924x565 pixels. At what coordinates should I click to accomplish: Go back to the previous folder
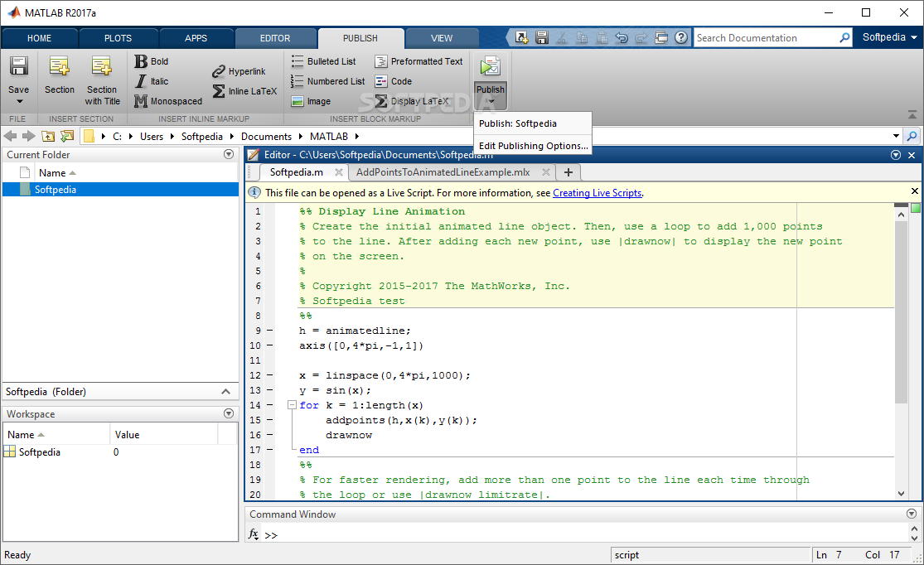[10, 136]
